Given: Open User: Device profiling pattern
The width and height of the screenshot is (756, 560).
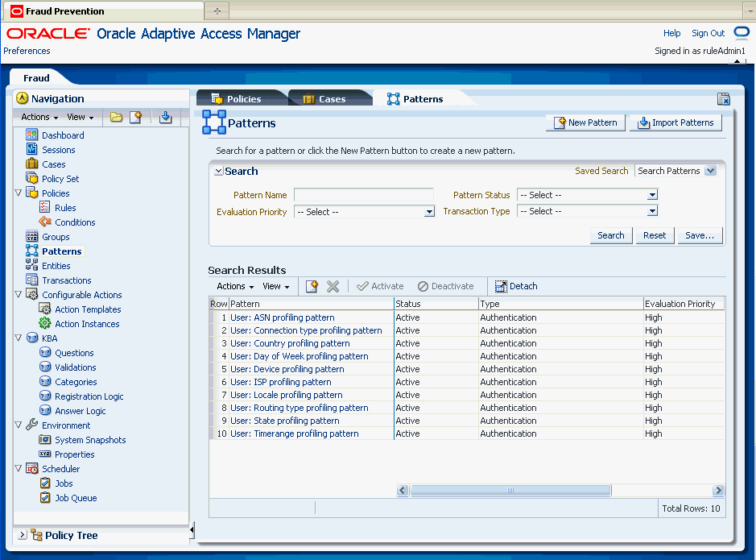Looking at the screenshot, I should pos(287,369).
